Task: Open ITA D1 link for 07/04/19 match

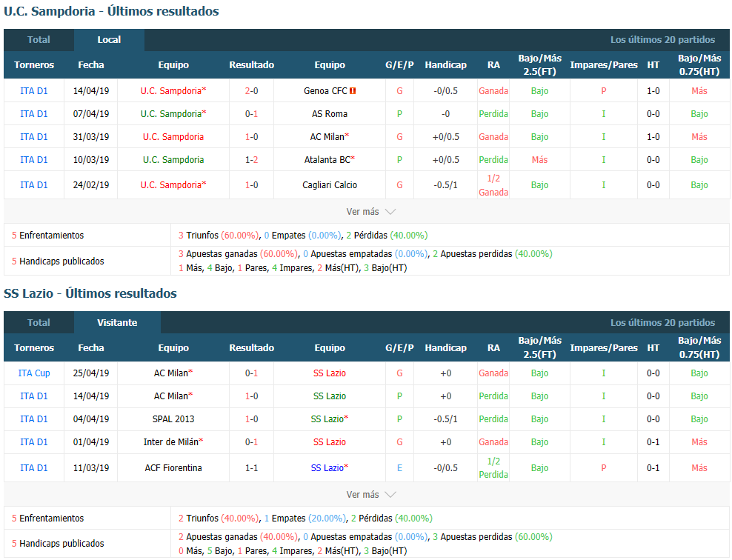Action: click(33, 114)
